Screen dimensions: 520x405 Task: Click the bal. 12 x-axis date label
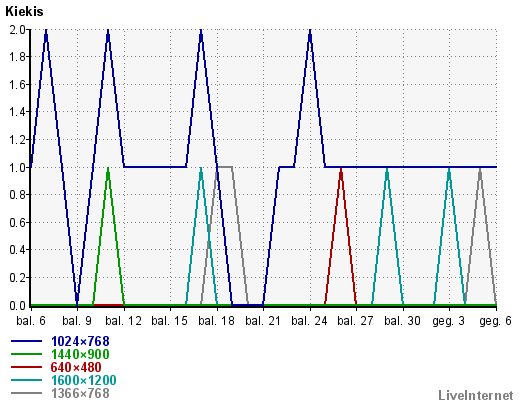123,321
